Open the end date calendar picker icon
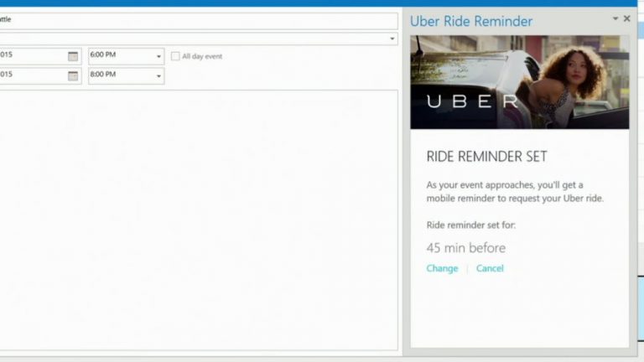 (73, 76)
